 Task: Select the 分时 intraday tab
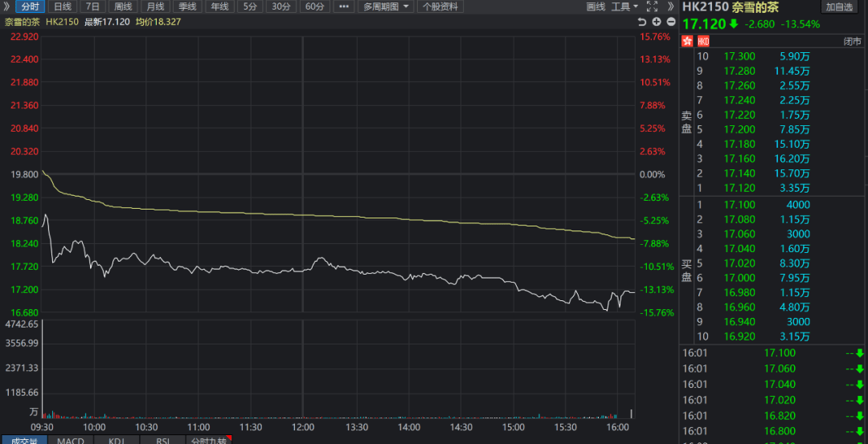coord(30,6)
